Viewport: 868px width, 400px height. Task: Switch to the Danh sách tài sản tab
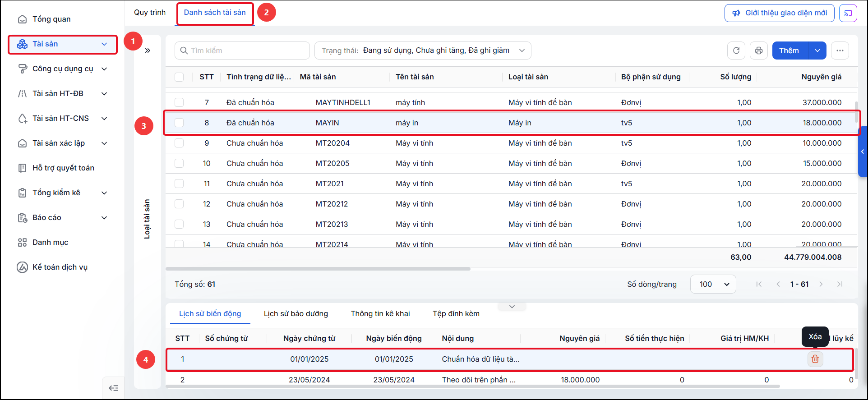tap(215, 13)
